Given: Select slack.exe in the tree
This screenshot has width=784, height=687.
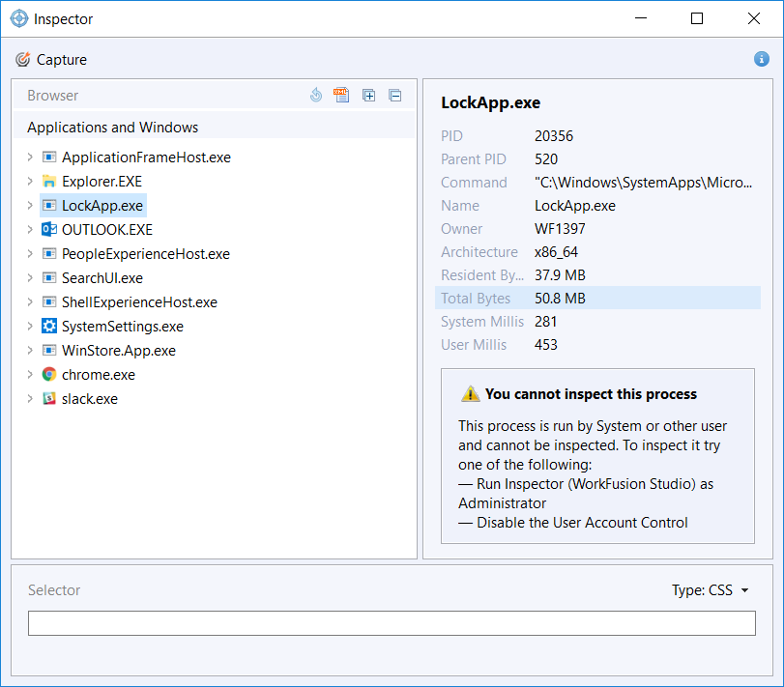Looking at the screenshot, I should pos(90,399).
